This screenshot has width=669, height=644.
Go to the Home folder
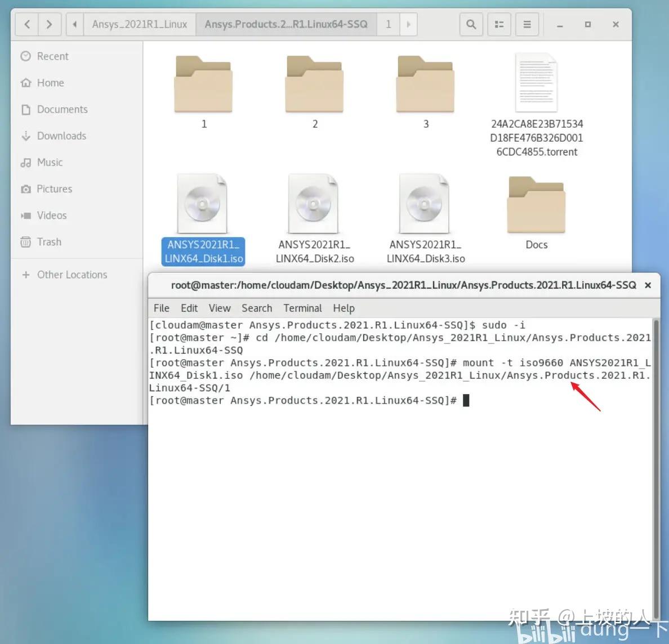click(50, 83)
